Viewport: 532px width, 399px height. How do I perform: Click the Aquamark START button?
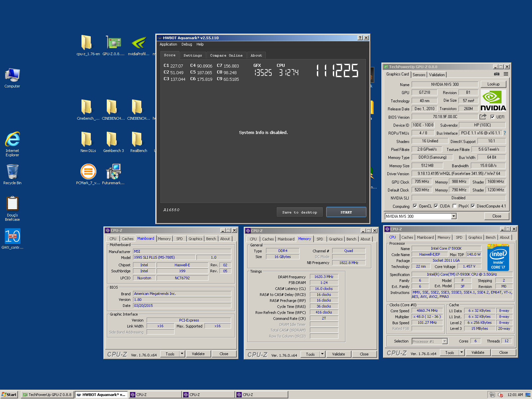coord(346,212)
